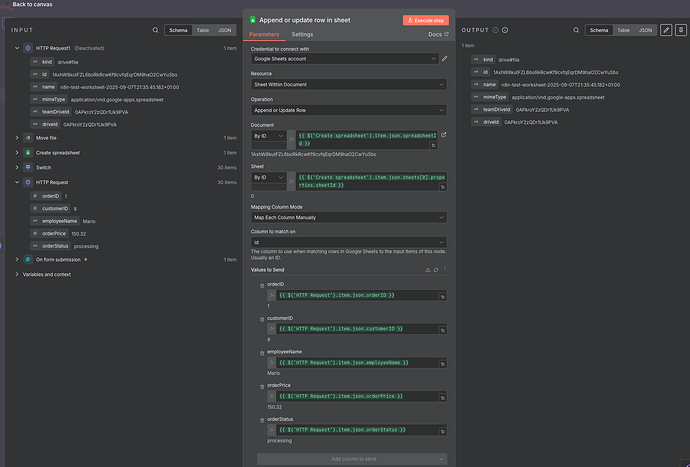
Task: Click the pin output data icon
Action: point(680,31)
